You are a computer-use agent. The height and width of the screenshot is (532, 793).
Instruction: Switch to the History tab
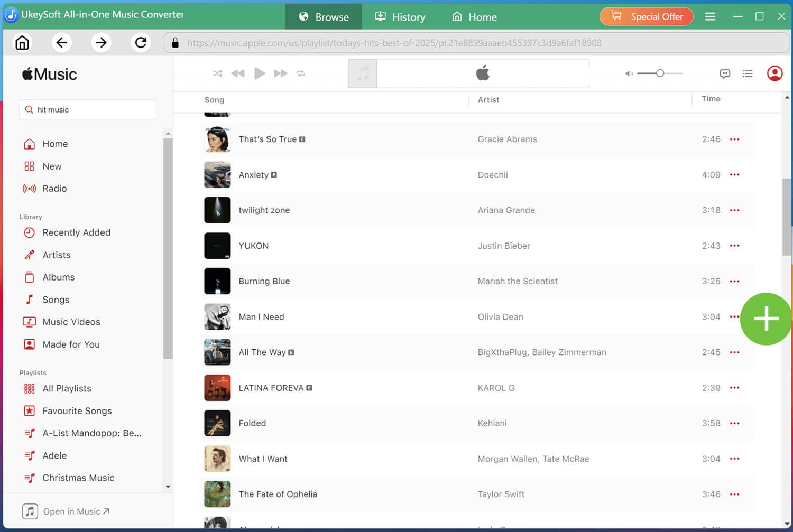(x=400, y=16)
